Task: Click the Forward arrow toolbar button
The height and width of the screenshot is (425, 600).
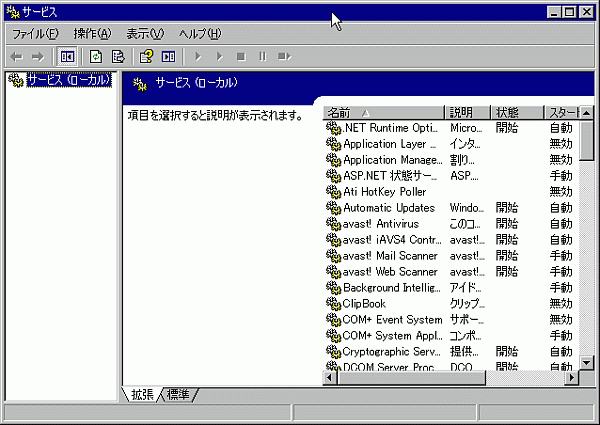Action: 38,57
